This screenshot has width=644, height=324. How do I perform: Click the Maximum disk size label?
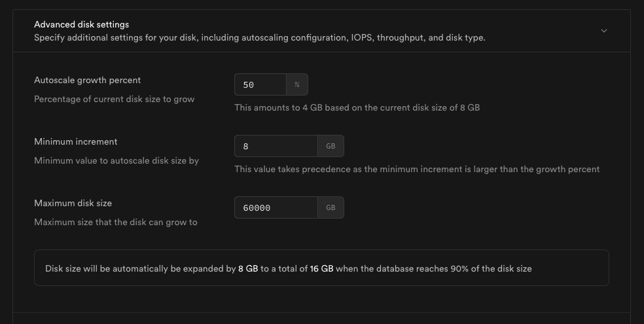[73, 204]
